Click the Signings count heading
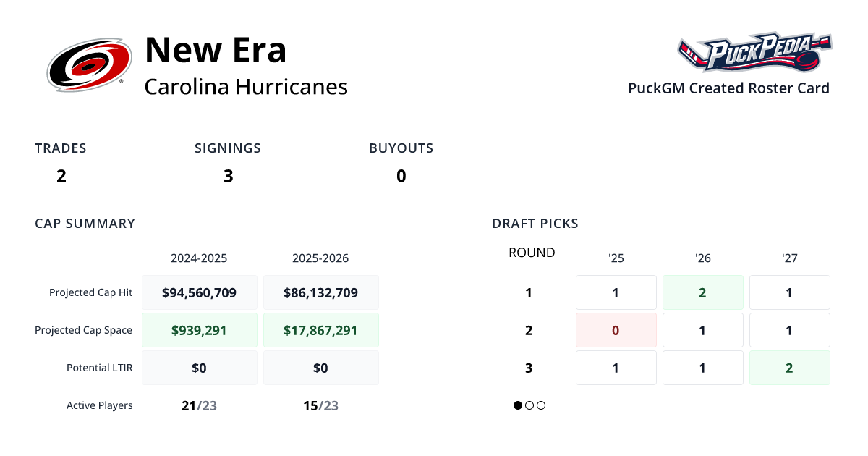This screenshot has height=456, width=868. point(228,148)
